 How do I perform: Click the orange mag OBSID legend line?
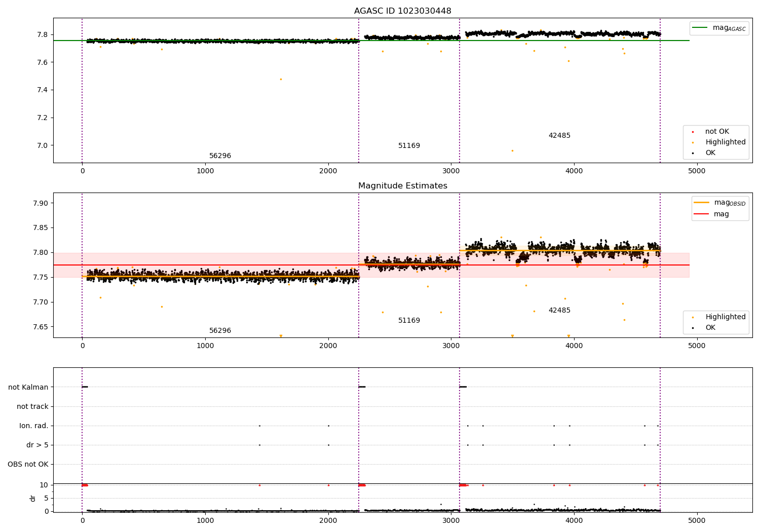point(701,203)
